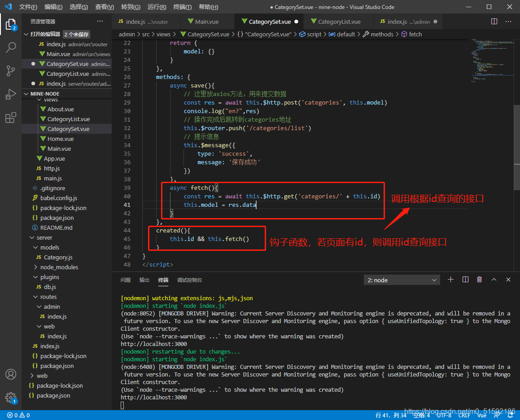This screenshot has width=520, height=420.
Task: Split the editor to the right
Action: [494, 22]
